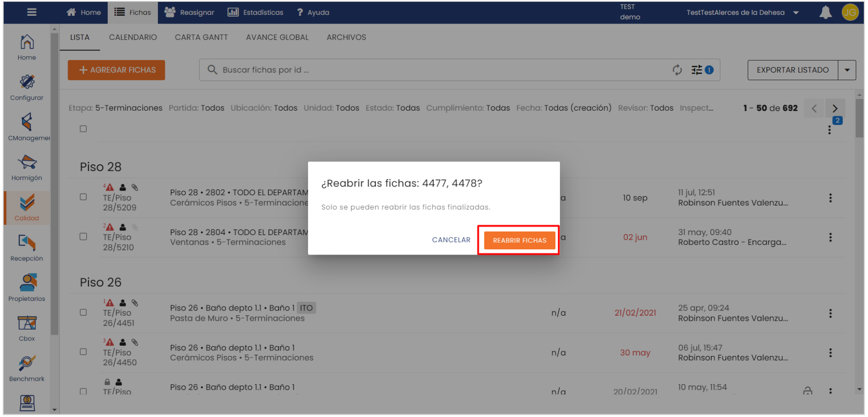Confirm with the Reabrir Fichas button
The height and width of the screenshot is (417, 868).
[x=519, y=241]
